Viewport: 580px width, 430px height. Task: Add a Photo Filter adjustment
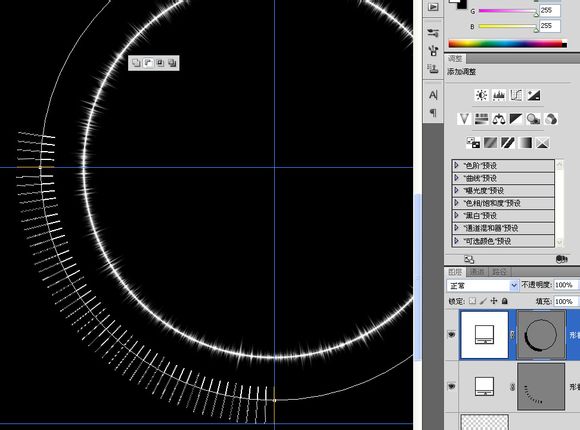pyautogui.click(x=533, y=119)
